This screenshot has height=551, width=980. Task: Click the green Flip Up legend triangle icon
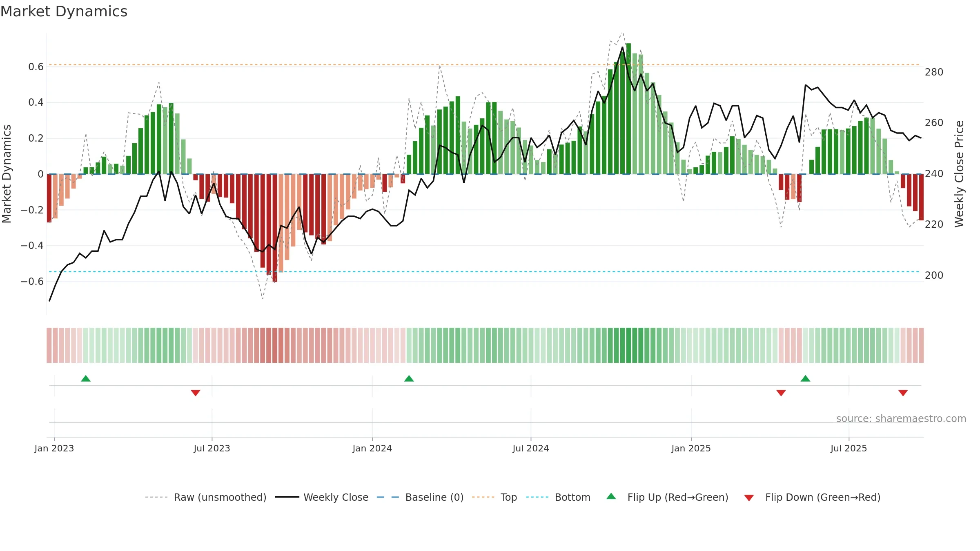click(611, 496)
